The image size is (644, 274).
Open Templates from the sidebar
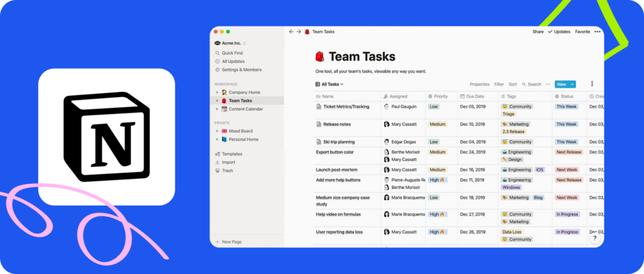231,154
